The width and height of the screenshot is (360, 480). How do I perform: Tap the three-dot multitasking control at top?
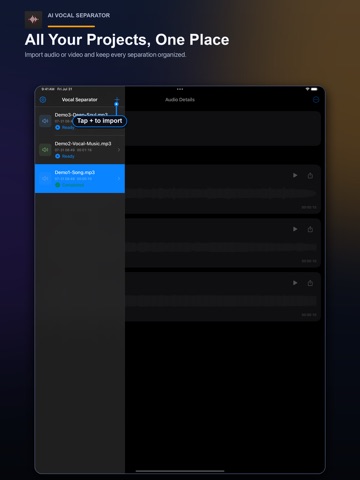tap(180, 89)
